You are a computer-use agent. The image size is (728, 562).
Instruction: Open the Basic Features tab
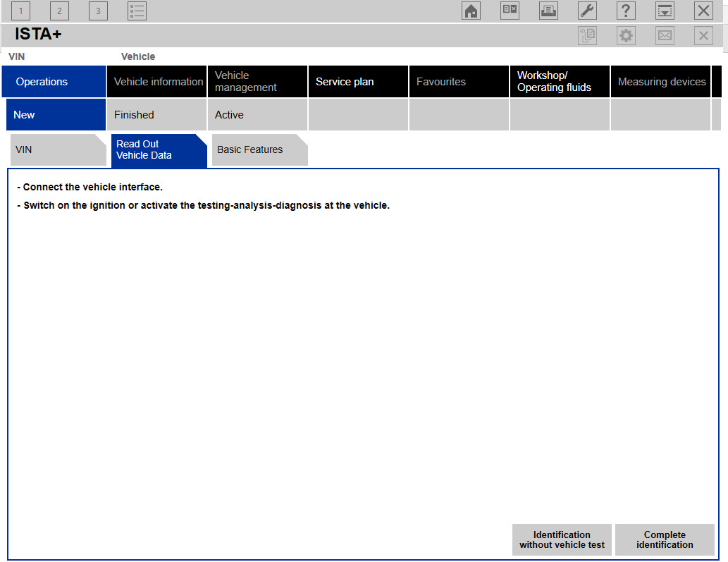(x=259, y=149)
